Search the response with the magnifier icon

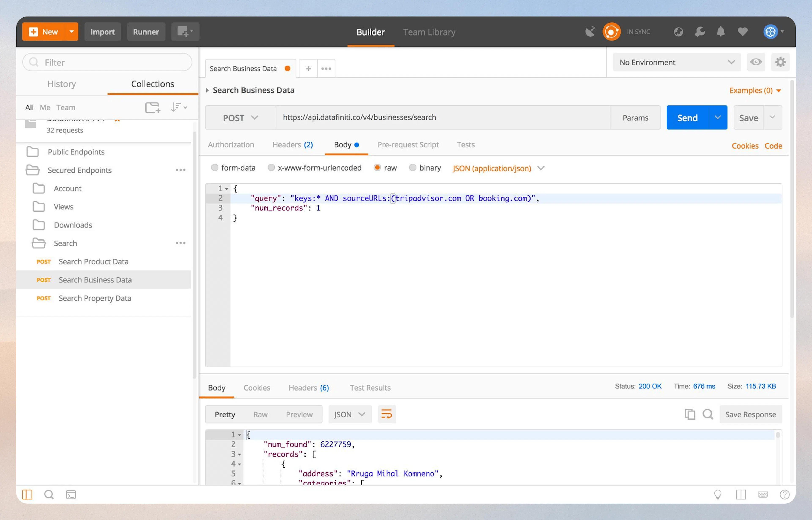[708, 414]
